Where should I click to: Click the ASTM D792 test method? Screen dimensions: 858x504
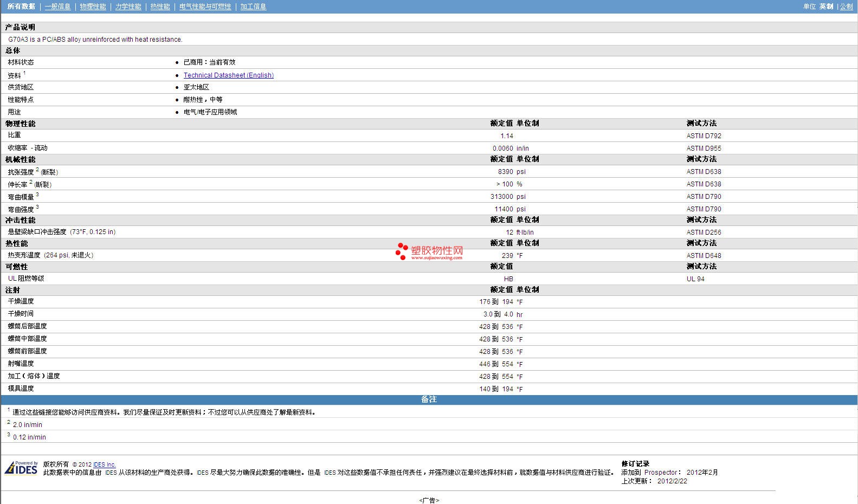point(704,136)
